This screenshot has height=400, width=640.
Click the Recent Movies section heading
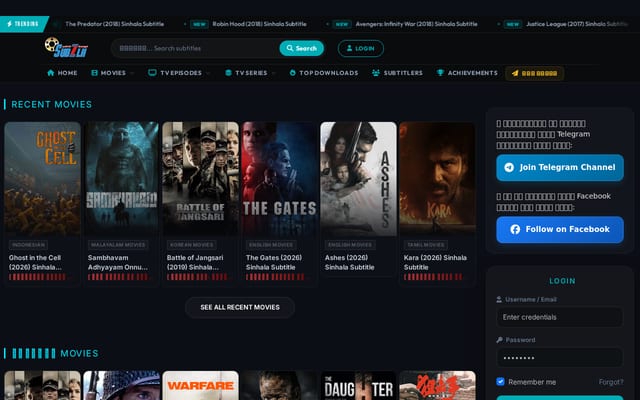coord(51,104)
